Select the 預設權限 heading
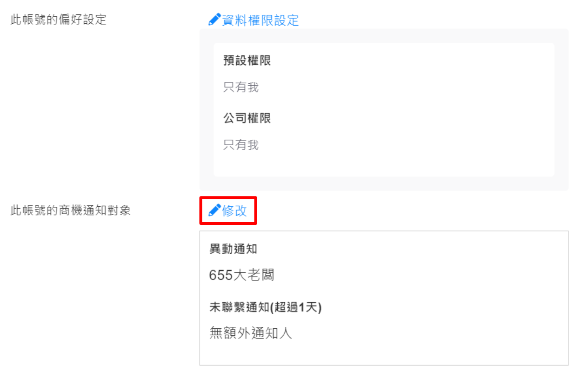This screenshot has width=588, height=379. click(247, 61)
